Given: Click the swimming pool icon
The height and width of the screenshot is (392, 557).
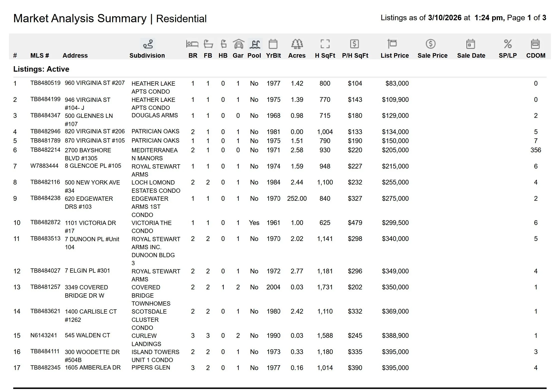Looking at the screenshot, I should coord(255,44).
